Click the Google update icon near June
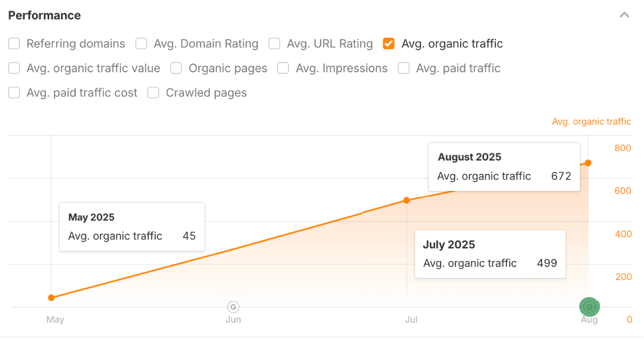Viewport: 644px width, 341px height. [x=233, y=306]
